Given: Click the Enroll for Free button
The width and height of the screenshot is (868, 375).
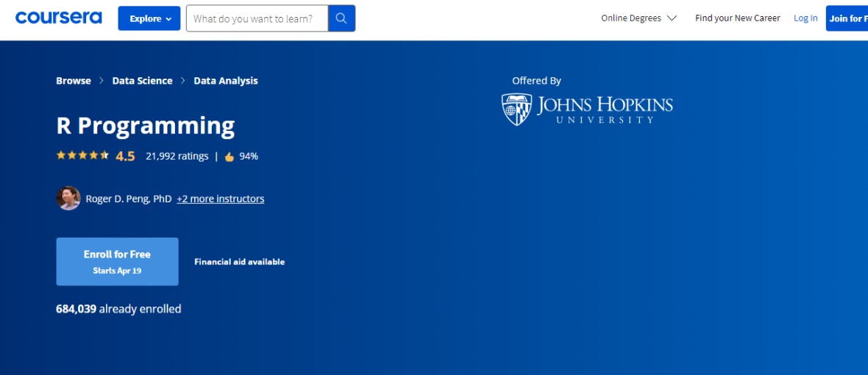Looking at the screenshot, I should coord(118,262).
